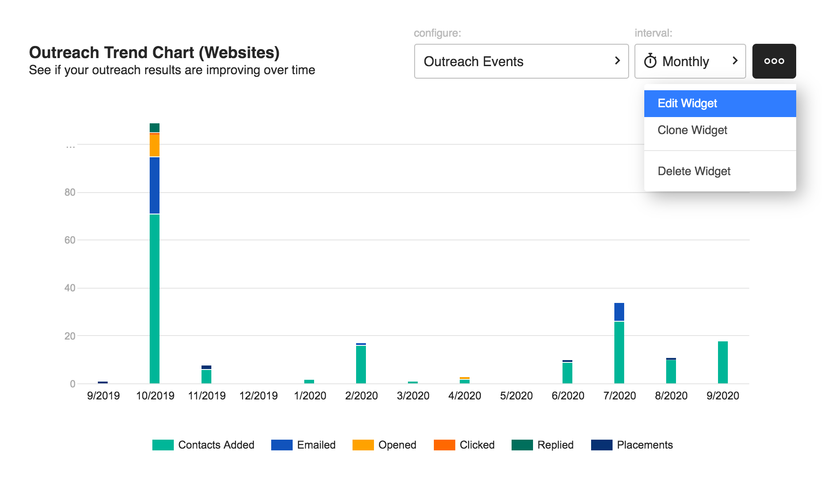Click the 9/2020 green bar
Screen dimensions: 823x504
click(x=722, y=362)
